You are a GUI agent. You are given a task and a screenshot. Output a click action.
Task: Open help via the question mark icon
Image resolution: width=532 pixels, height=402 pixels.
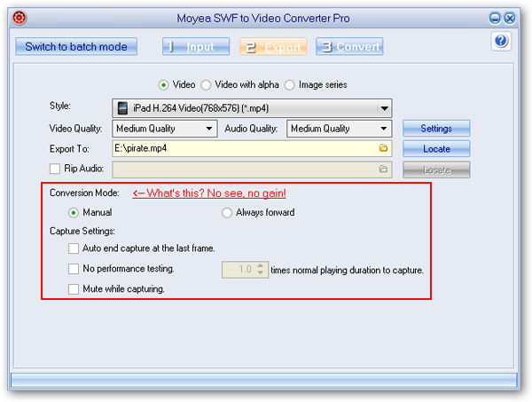[x=501, y=41]
